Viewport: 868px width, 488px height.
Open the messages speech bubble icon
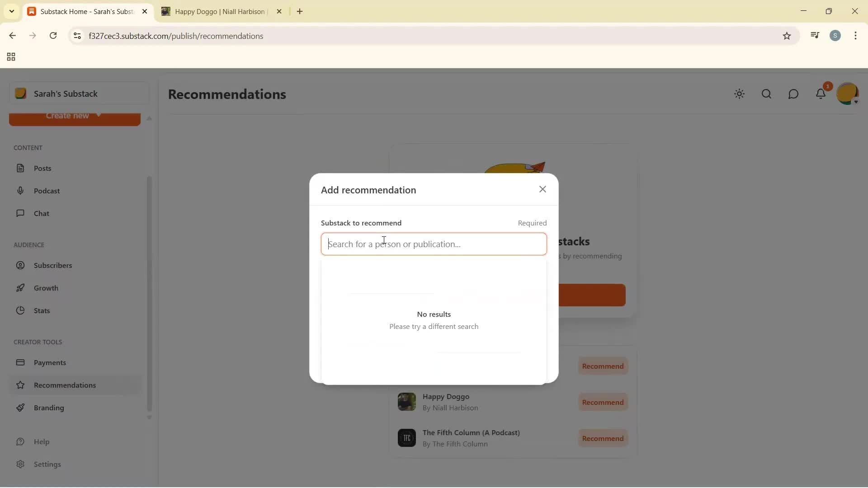point(794,94)
